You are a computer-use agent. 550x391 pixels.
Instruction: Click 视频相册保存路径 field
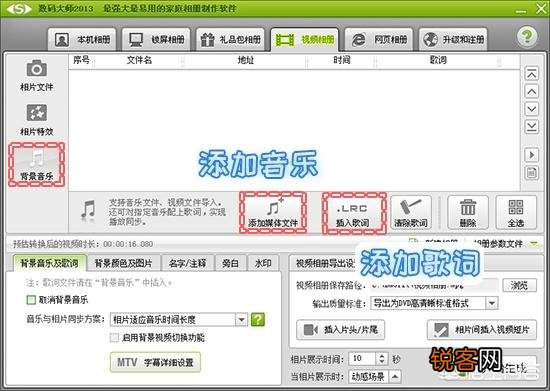tap(435, 285)
